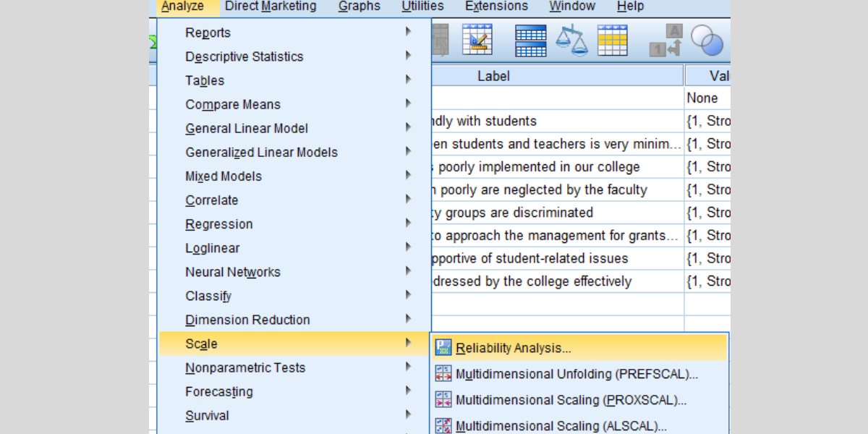Click the label cell 'groups are discriminated'
The height and width of the screenshot is (434, 868).
pos(557,213)
